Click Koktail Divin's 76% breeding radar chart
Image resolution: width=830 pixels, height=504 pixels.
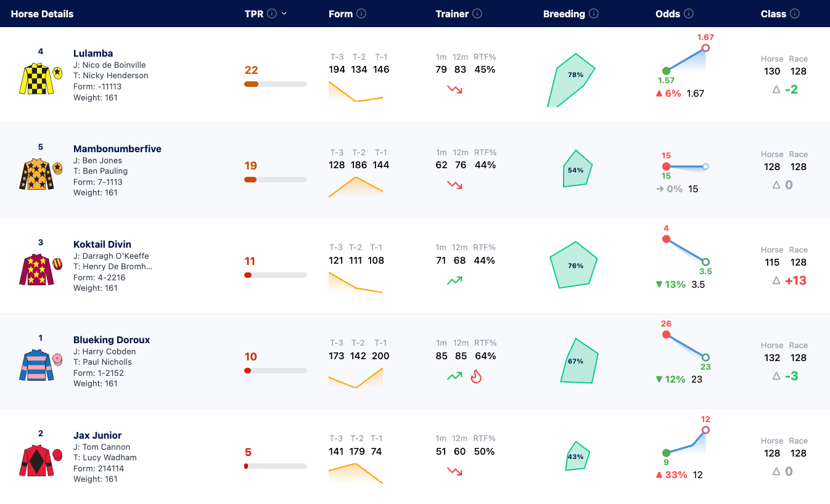tap(573, 265)
